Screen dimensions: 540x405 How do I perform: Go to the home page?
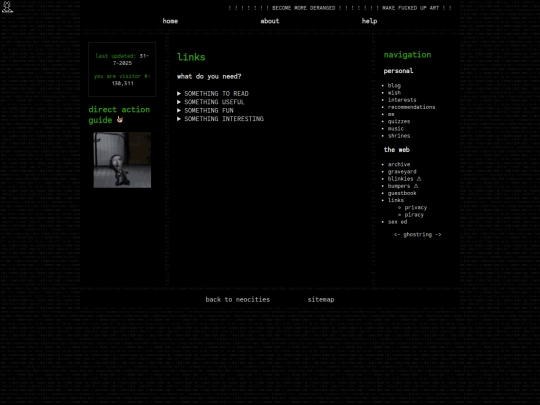(170, 21)
